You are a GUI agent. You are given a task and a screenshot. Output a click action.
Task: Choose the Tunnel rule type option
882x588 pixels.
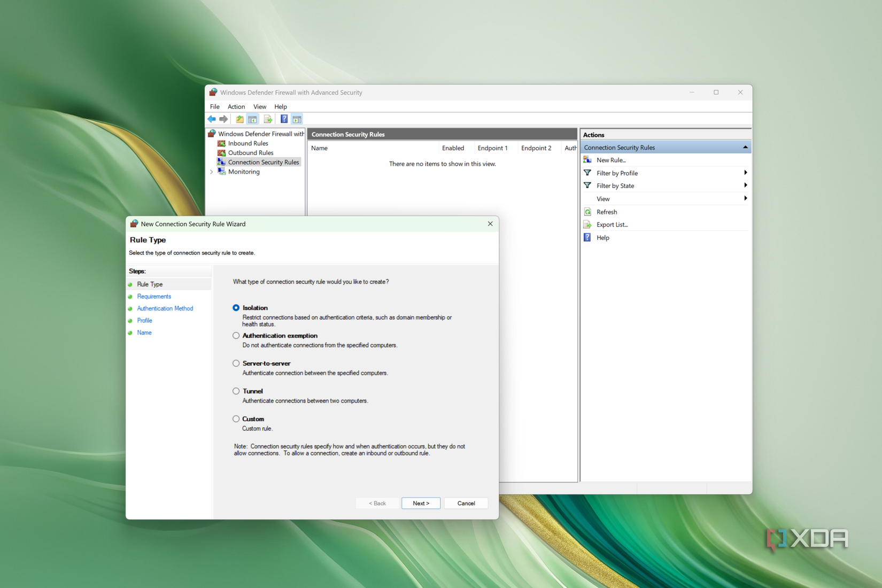pyautogui.click(x=236, y=391)
